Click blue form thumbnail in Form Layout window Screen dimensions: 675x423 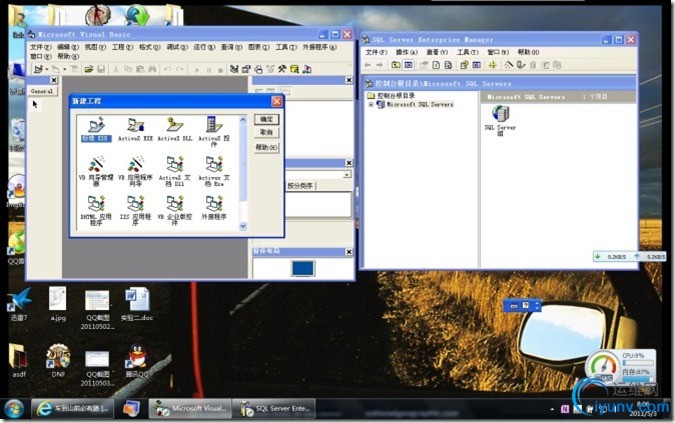click(303, 268)
